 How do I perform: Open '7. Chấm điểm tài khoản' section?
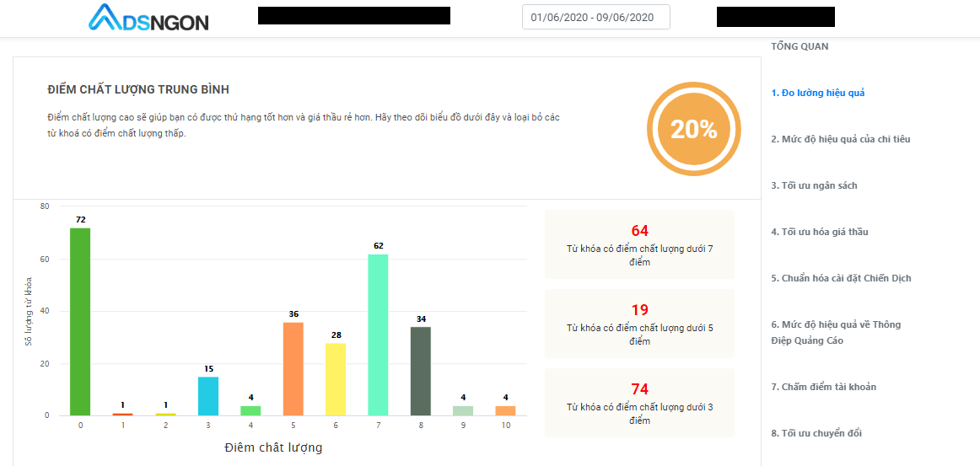824,387
